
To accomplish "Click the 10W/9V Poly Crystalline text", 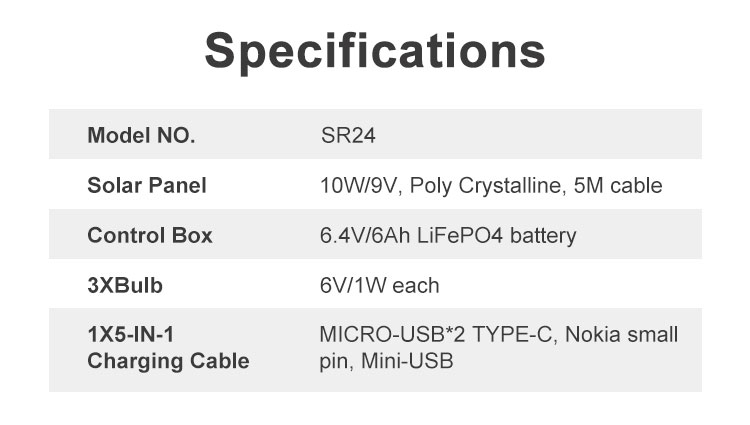I will (x=440, y=185).
